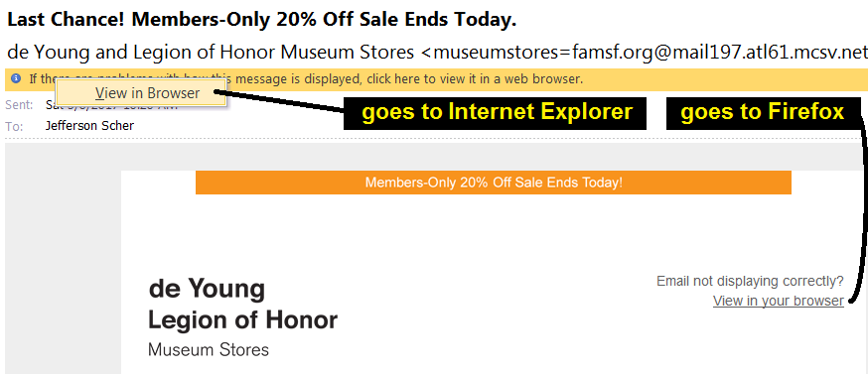Click the sent date text
The height and width of the screenshot is (374, 868).
point(110,105)
